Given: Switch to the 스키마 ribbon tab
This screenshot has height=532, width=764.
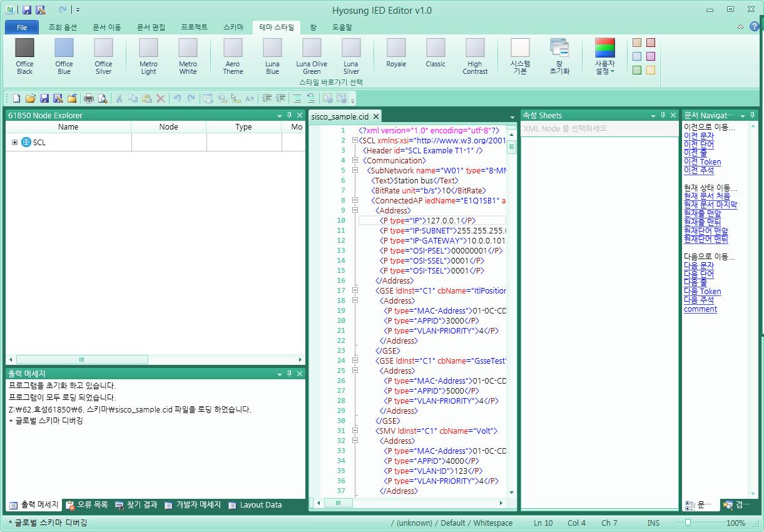Looking at the screenshot, I should [x=233, y=28].
